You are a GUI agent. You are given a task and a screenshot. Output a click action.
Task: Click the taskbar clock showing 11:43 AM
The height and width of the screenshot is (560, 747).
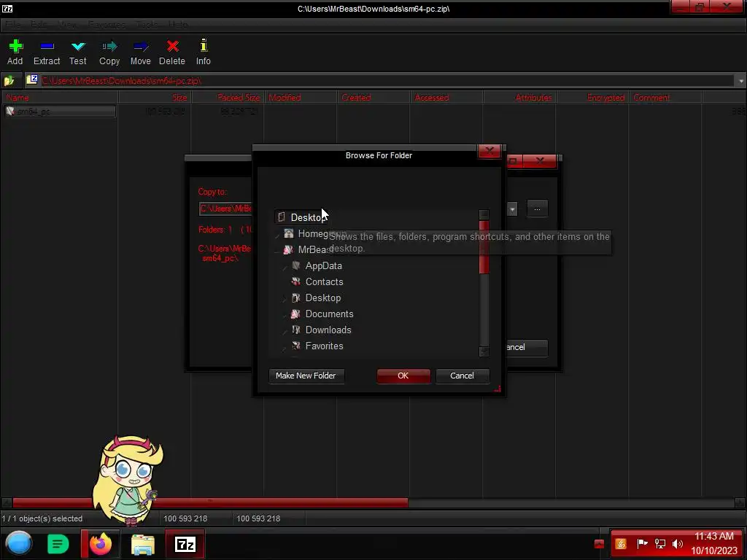tap(713, 536)
